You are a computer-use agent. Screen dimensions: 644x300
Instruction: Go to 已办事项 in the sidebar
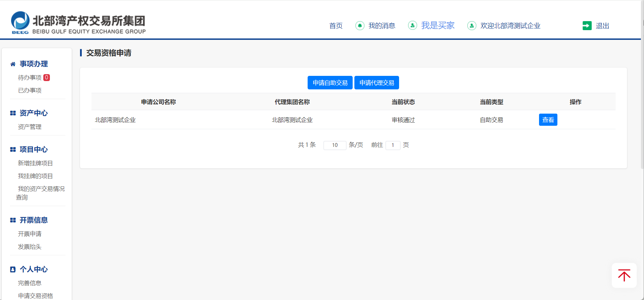coord(30,90)
